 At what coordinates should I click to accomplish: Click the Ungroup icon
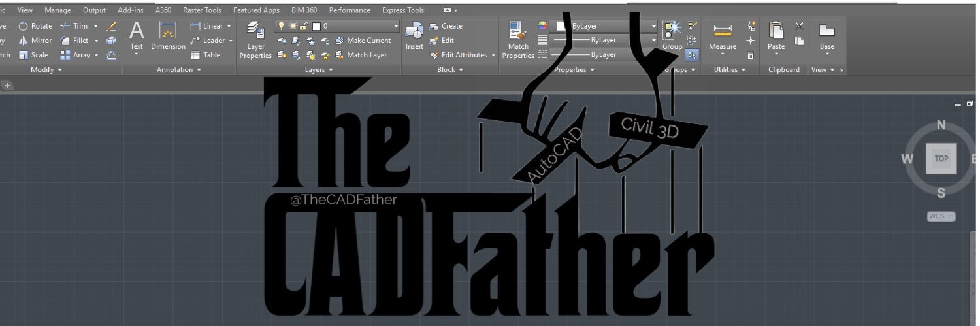[x=693, y=26]
